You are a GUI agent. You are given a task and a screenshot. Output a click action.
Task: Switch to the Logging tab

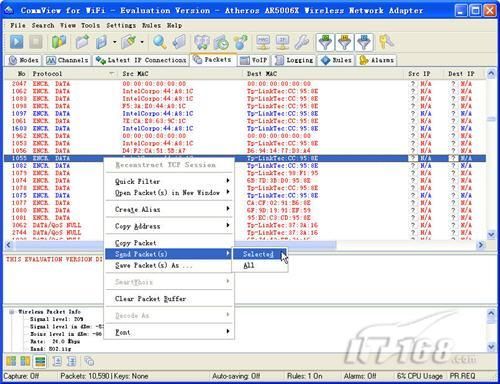pos(294,60)
